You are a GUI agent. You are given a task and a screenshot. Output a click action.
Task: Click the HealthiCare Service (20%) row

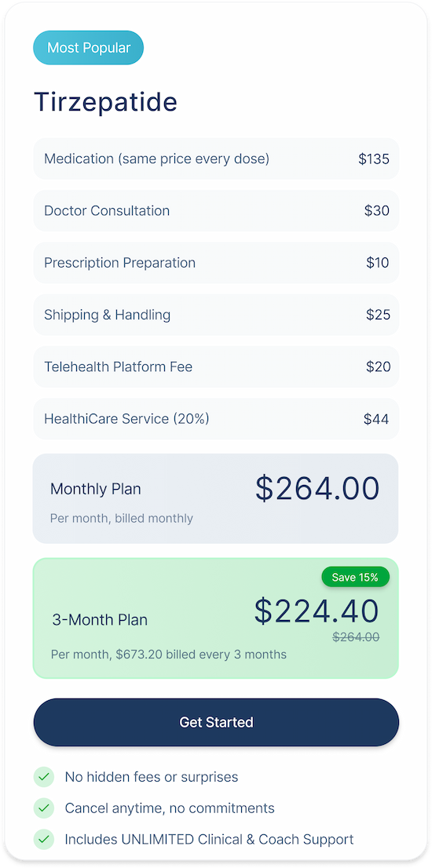216,418
